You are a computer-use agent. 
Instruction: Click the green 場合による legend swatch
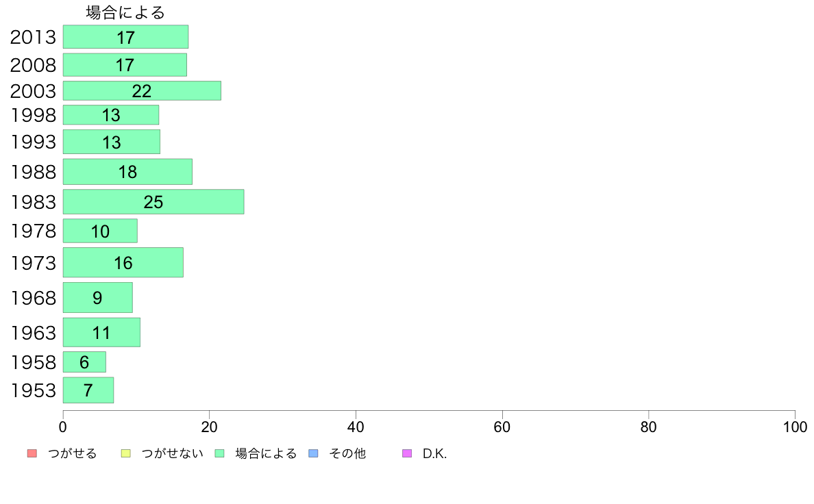[219, 453]
